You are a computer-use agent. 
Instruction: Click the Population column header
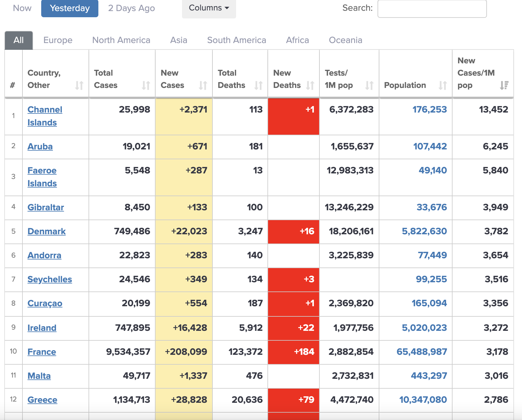tap(416, 74)
